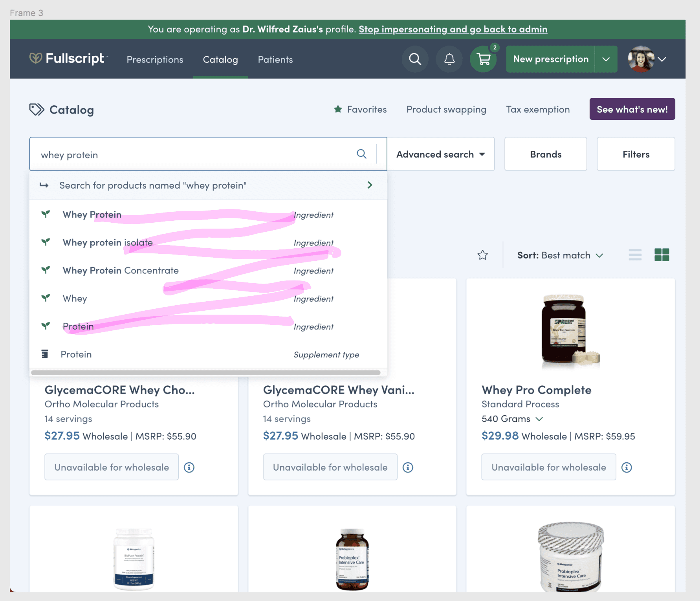Open Probioplex Intensive Care tub image
This screenshot has width=700, height=601.
tap(571, 557)
